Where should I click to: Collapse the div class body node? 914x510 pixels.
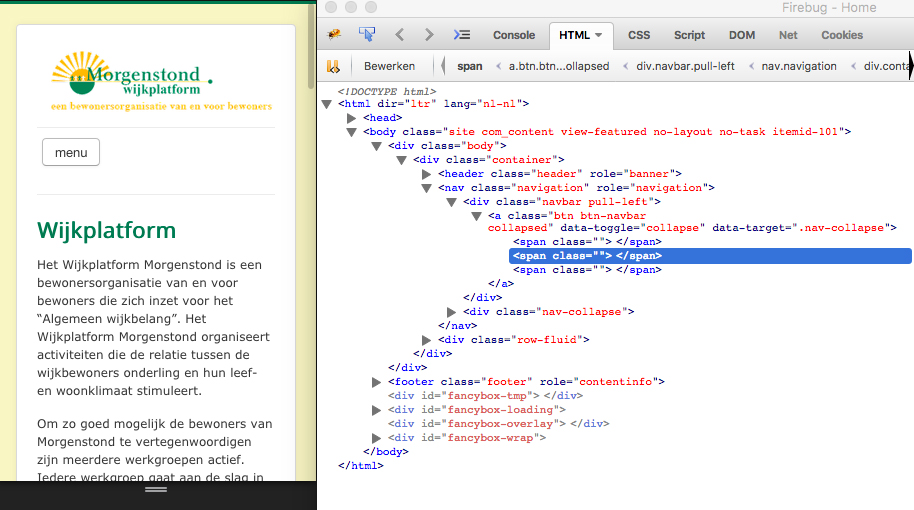point(377,146)
